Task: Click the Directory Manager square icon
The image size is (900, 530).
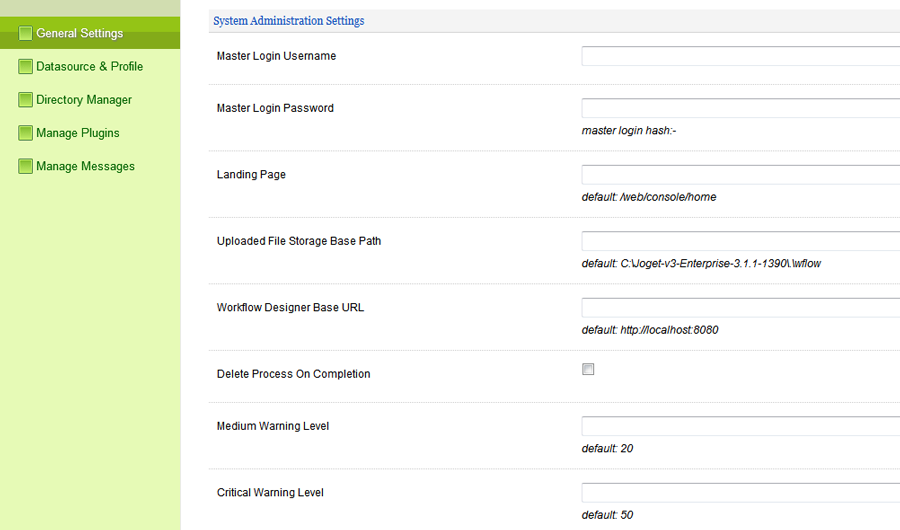Action: coord(26,100)
